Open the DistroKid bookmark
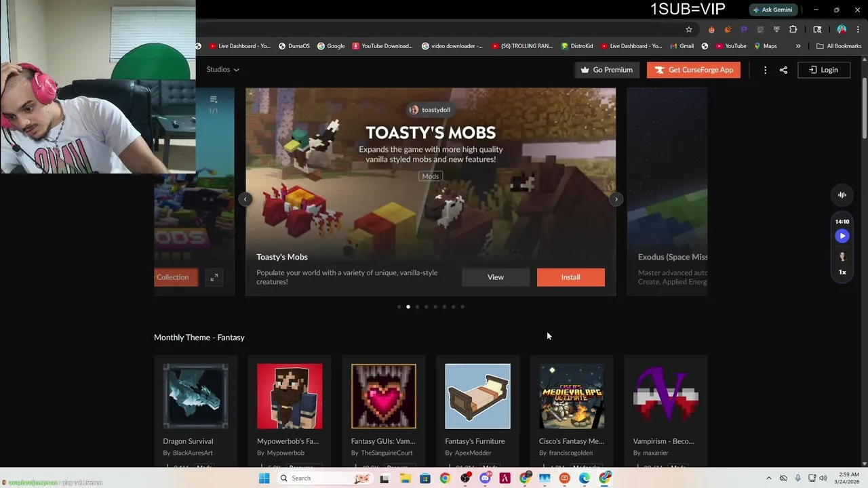 577,46
